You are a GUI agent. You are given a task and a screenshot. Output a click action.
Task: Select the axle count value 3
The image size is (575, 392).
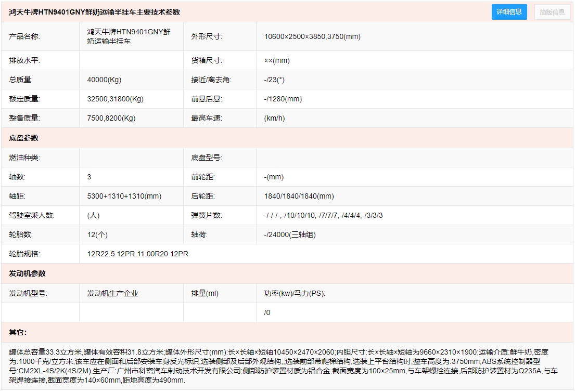coord(89,177)
